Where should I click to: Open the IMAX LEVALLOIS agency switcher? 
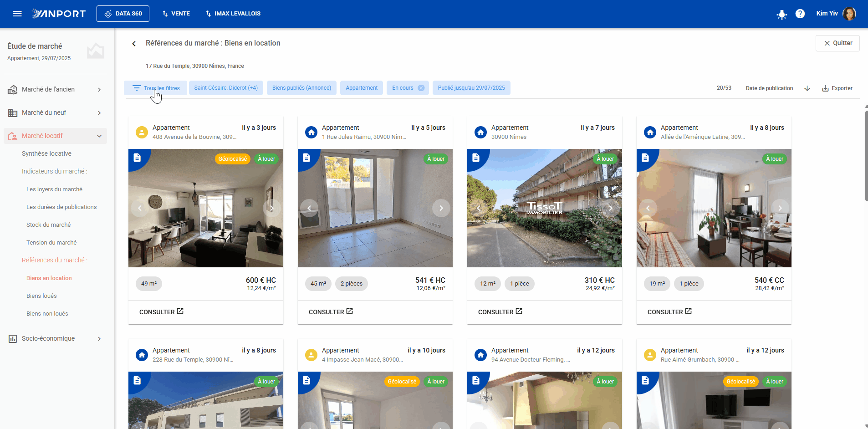[233, 14]
